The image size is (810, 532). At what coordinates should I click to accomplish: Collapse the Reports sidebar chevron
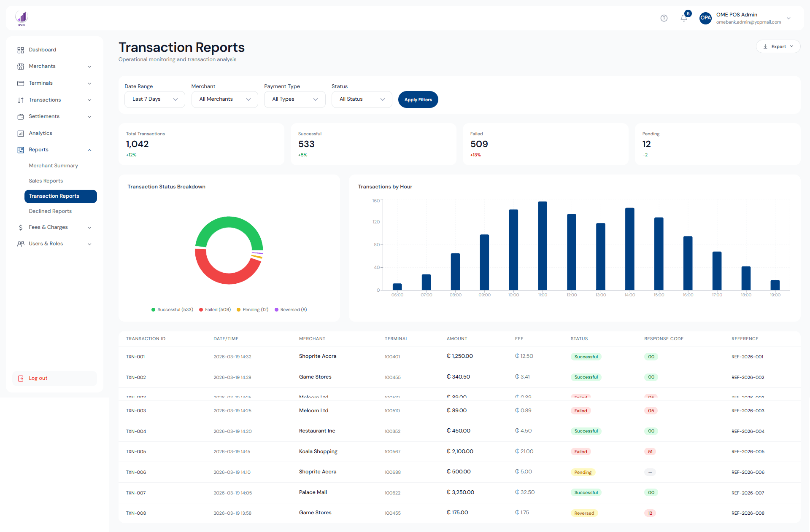89,150
